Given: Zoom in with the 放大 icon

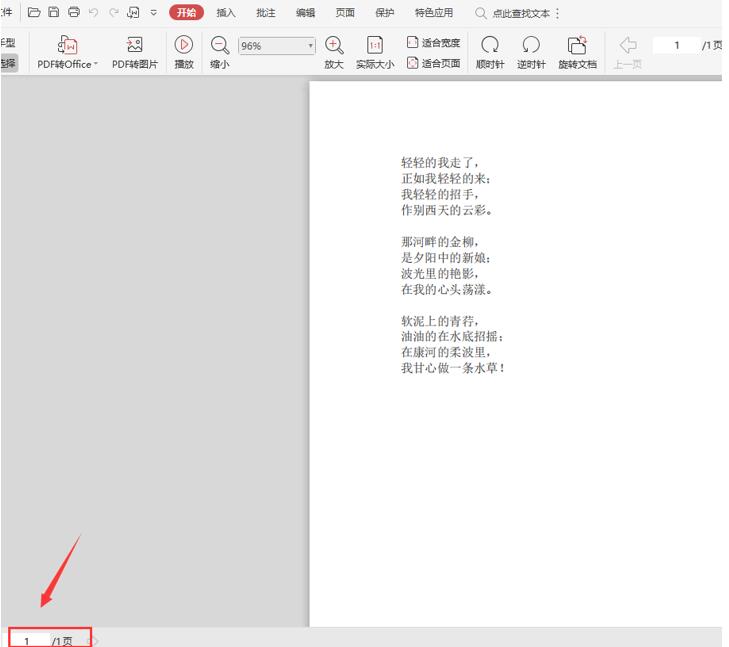Looking at the screenshot, I should (334, 45).
